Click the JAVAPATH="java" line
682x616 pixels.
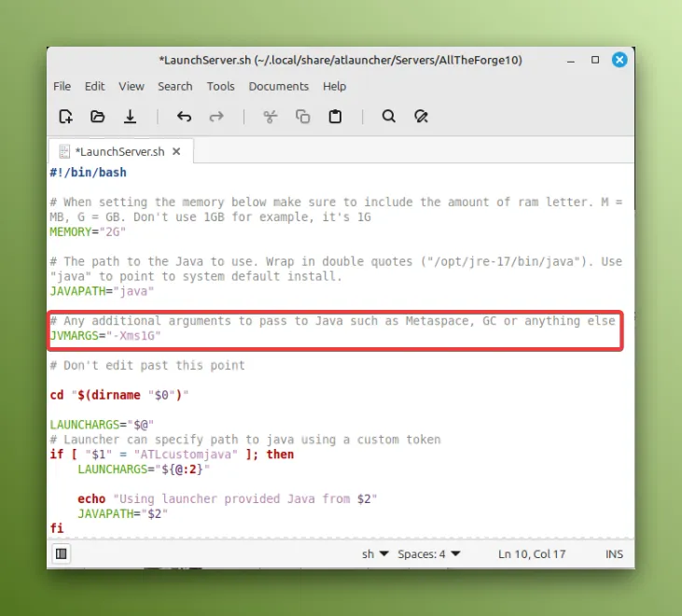pyautogui.click(x=102, y=291)
